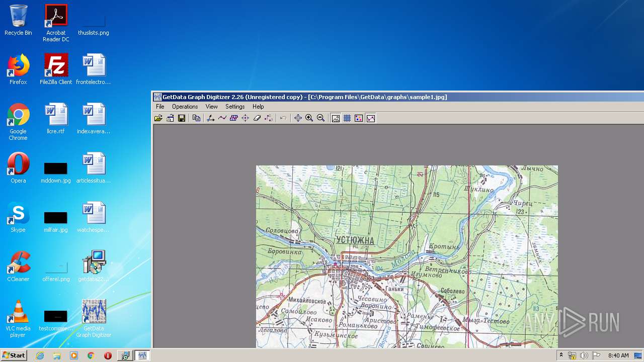Select indexavera Word document on desktop
The height and width of the screenshot is (362, 644).
coord(94,119)
